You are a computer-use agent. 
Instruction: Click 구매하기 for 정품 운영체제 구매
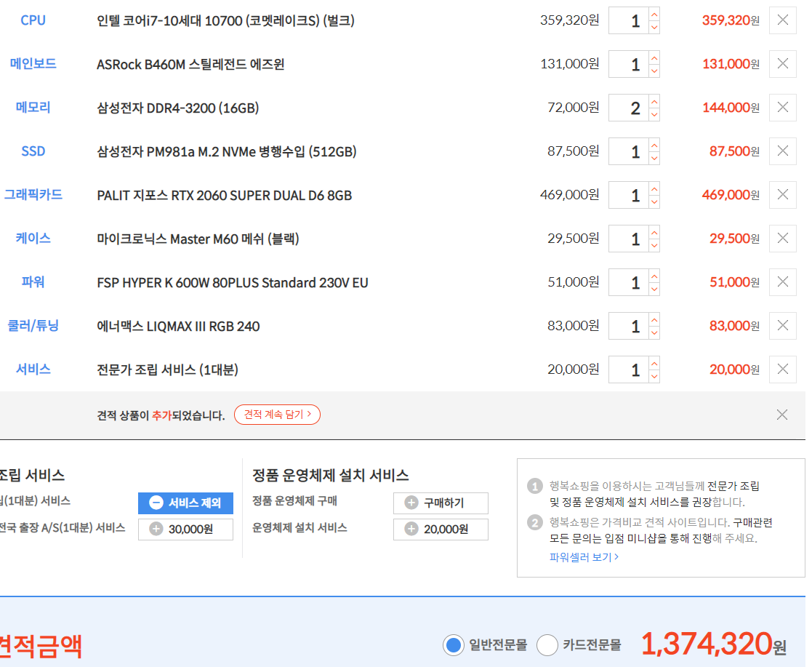coord(441,503)
